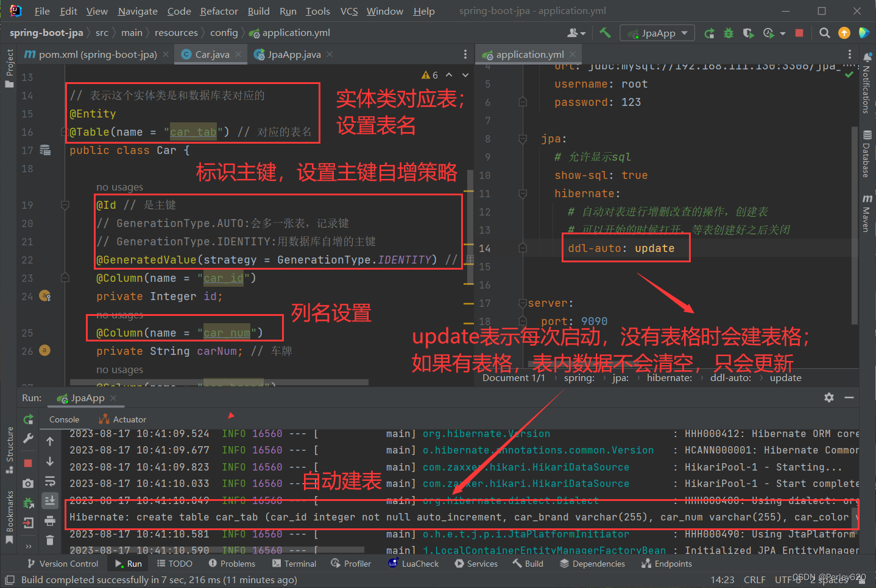Clear console with the trash icon
This screenshot has height=588, width=876.
pos(50,540)
